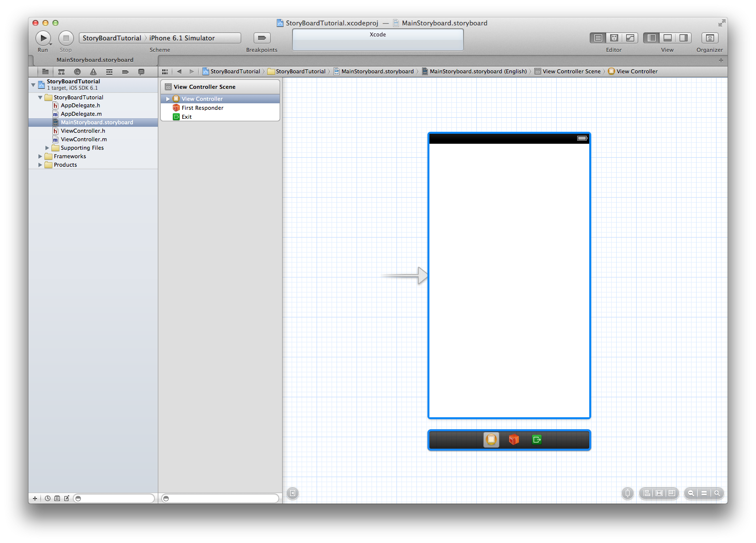Open the StoryBoardTutorial scheme dropdown
This screenshot has height=543, width=756.
coord(112,38)
